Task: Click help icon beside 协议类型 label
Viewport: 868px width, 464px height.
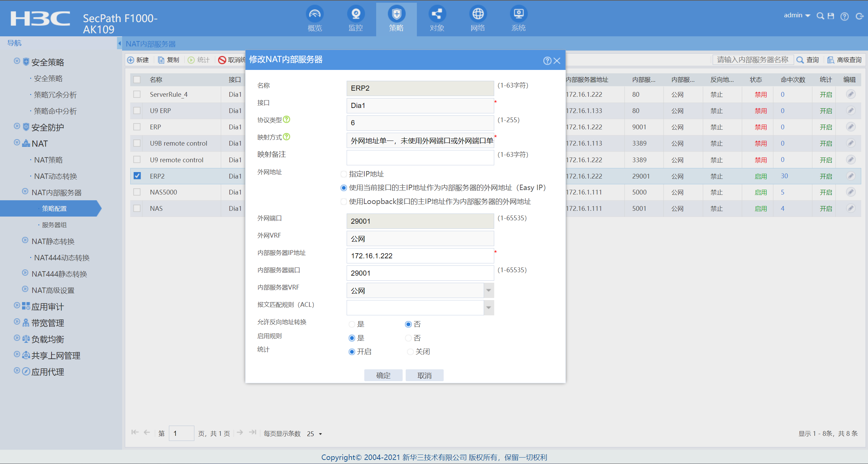Action: tap(287, 119)
